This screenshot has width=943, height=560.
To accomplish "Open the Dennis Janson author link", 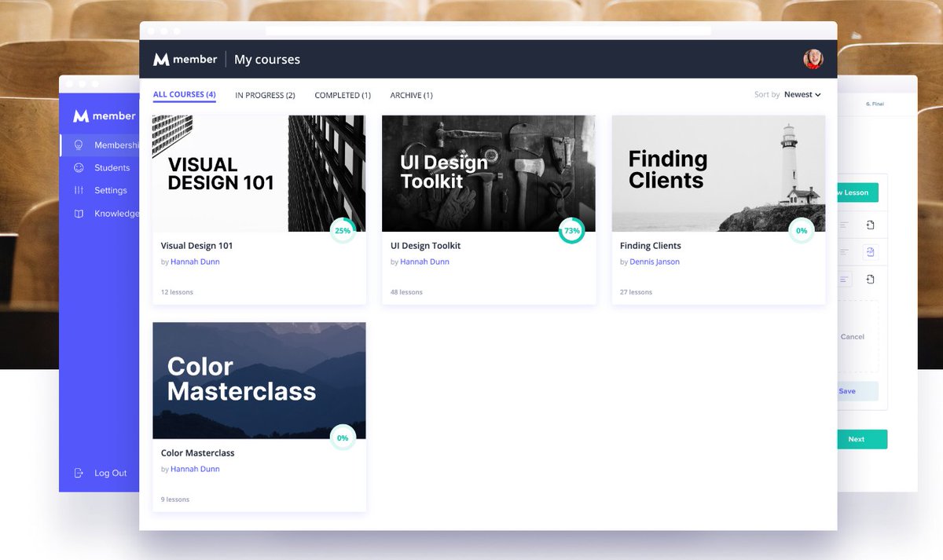I will tap(655, 262).
